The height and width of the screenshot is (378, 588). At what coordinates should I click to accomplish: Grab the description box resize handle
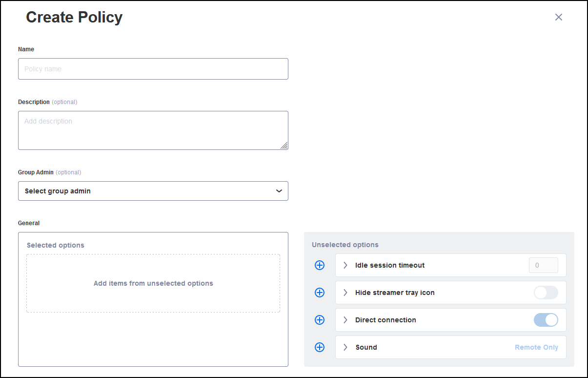pyautogui.click(x=284, y=146)
